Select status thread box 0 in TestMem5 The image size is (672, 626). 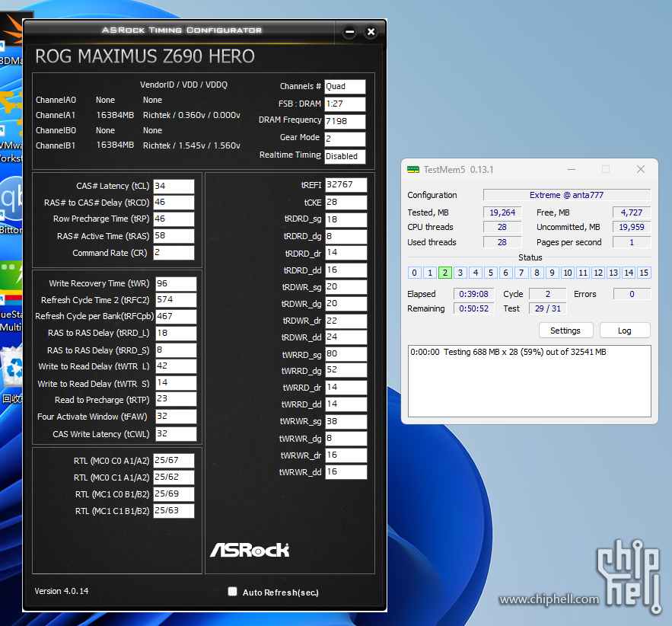(415, 273)
